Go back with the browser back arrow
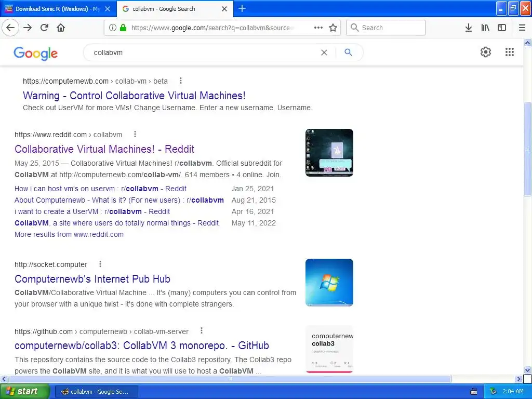Viewport: 532px width, 399px height. (10, 28)
